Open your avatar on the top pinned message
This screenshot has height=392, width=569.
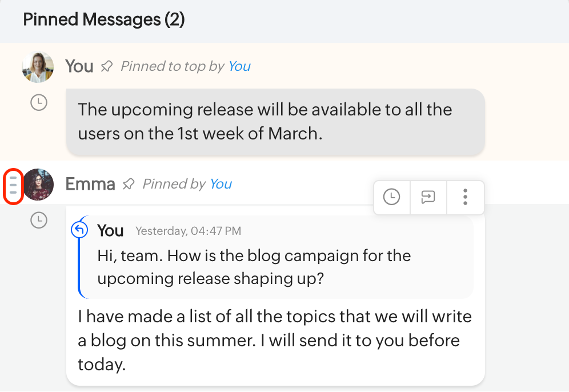[38, 67]
